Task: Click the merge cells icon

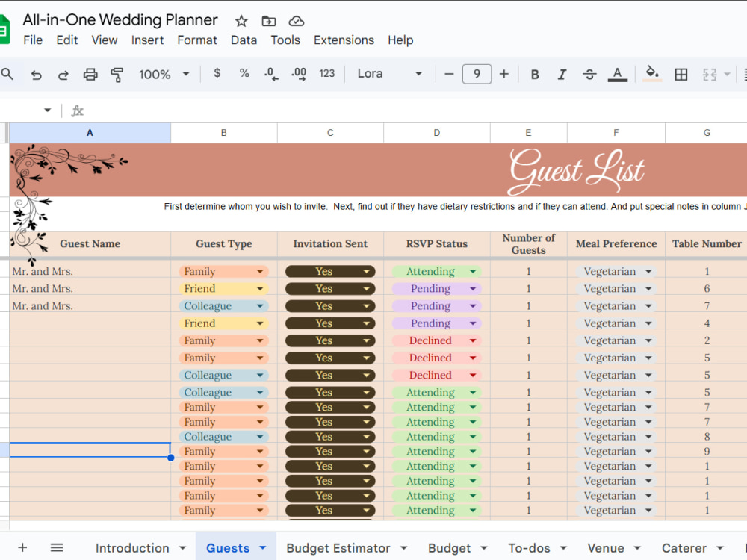Action: [710, 74]
